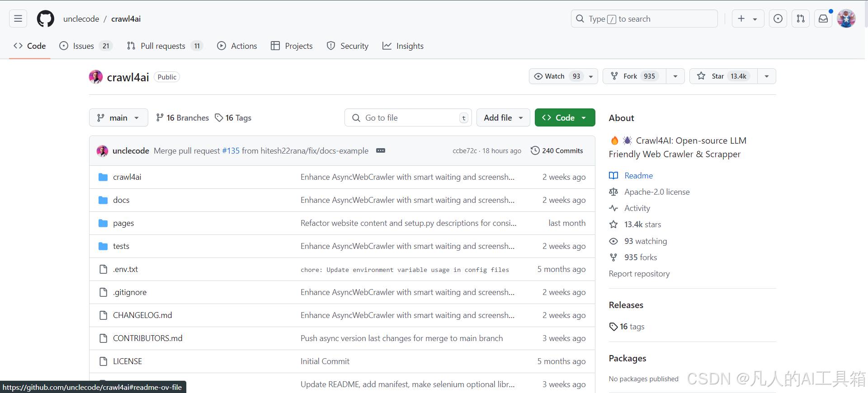The width and height of the screenshot is (868, 393).
Task: Open the issues shortcut icon in header
Action: (x=778, y=19)
